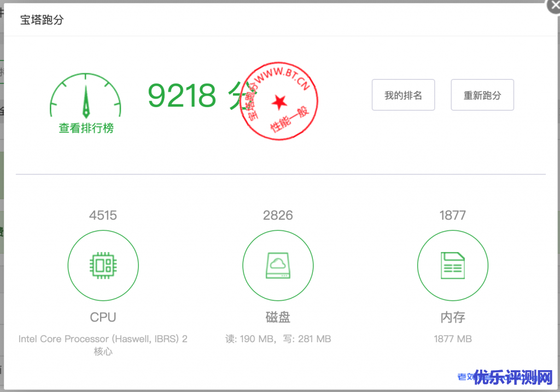Click the disk read 190 MB write text
This screenshot has height=392, width=560.
(x=278, y=339)
